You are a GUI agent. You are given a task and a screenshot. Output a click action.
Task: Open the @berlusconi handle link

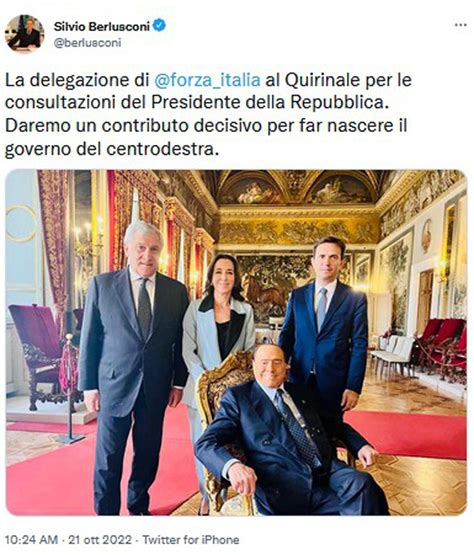pos(87,43)
